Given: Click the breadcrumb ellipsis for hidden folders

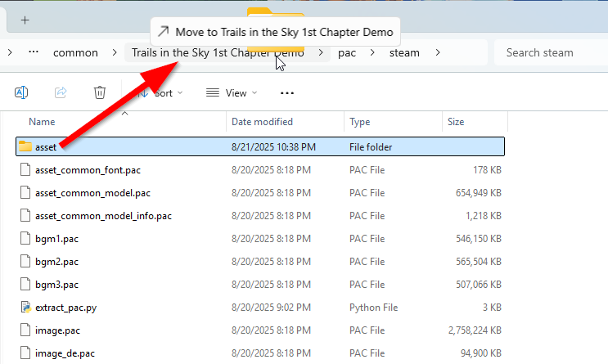Looking at the screenshot, I should pyautogui.click(x=34, y=52).
